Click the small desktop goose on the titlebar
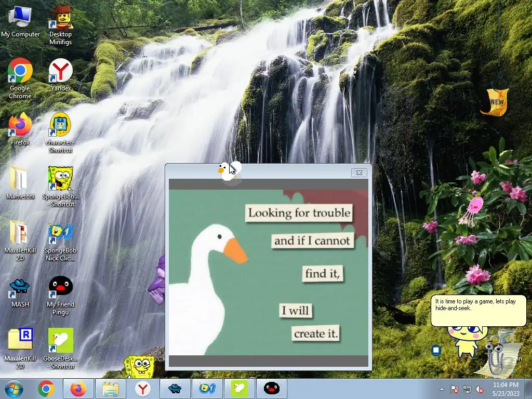 click(230, 170)
